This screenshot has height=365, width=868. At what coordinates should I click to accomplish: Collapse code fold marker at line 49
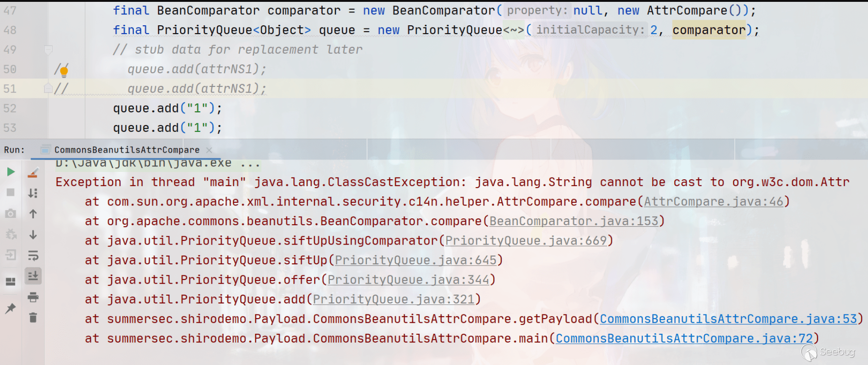(48, 49)
